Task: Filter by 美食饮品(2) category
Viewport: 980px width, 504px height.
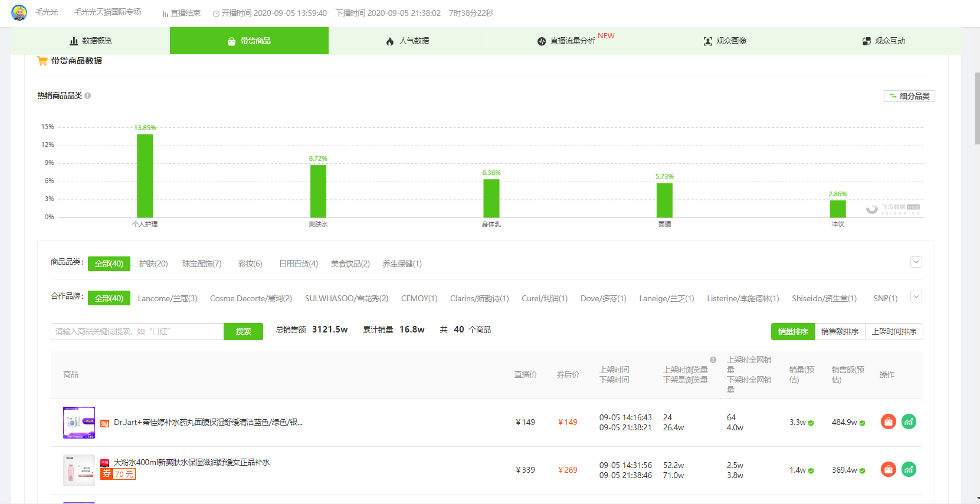Action: (350, 263)
